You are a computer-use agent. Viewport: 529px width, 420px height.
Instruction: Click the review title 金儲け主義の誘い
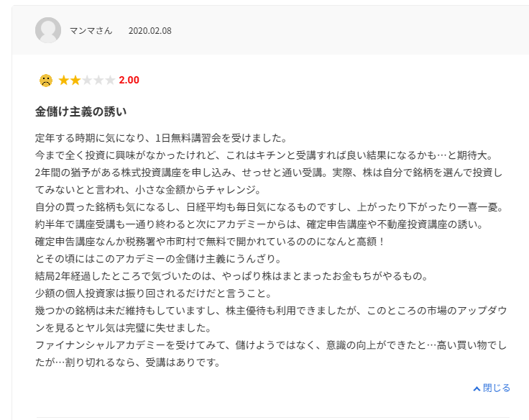coord(81,111)
